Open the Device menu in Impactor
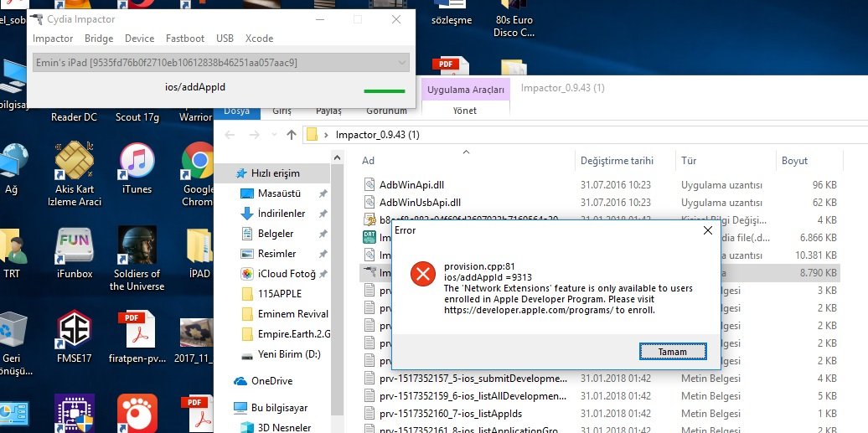868x433 pixels. coord(139,39)
